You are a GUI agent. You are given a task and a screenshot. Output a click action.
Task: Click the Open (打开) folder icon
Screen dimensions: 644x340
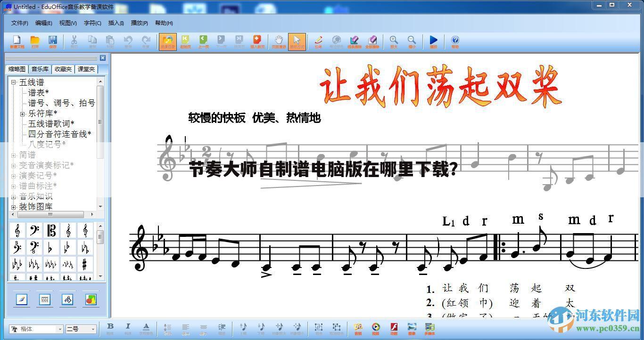[35, 41]
